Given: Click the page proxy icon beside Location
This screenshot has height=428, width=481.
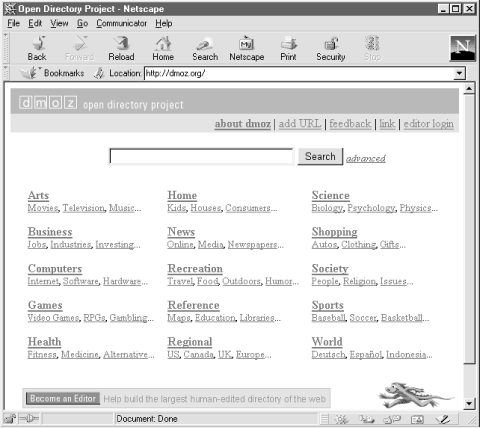Looking at the screenshot, I should [99, 73].
